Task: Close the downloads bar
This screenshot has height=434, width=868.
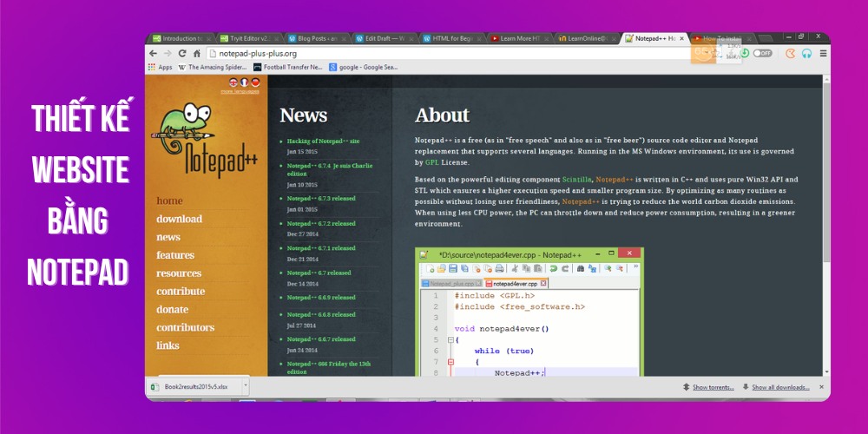Action: pyautogui.click(x=821, y=387)
